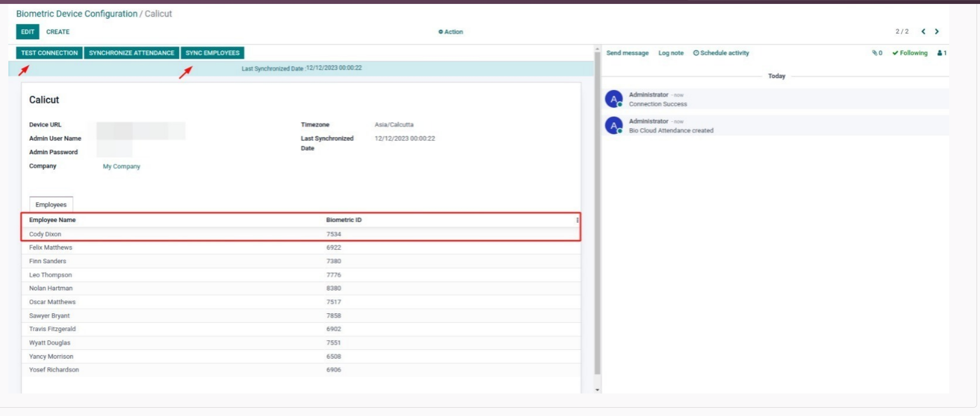Image resolution: width=980 pixels, height=416 pixels.
Task: Select the Cody Dixon employee row
Action: point(301,234)
